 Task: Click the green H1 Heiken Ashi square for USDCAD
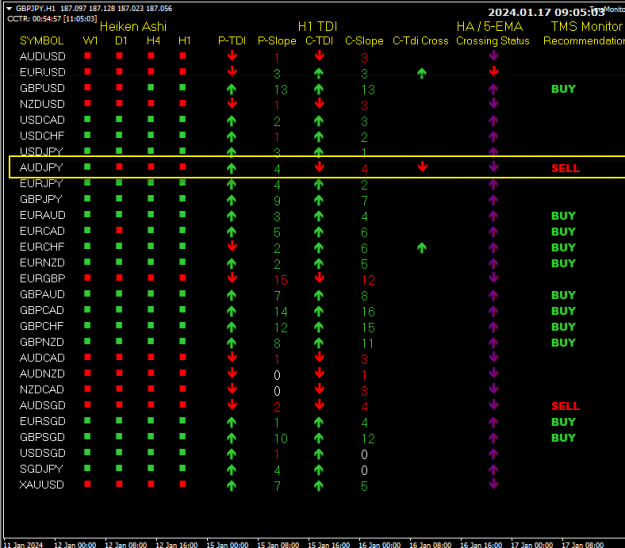(183, 119)
